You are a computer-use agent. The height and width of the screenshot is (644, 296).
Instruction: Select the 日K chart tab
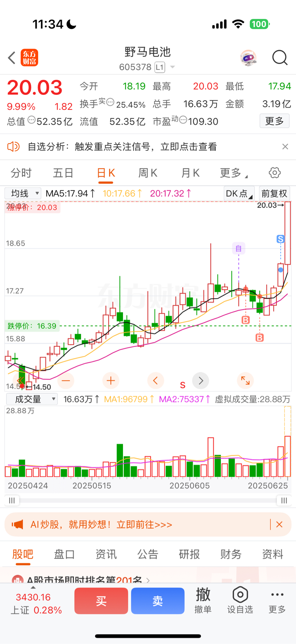pos(106,173)
